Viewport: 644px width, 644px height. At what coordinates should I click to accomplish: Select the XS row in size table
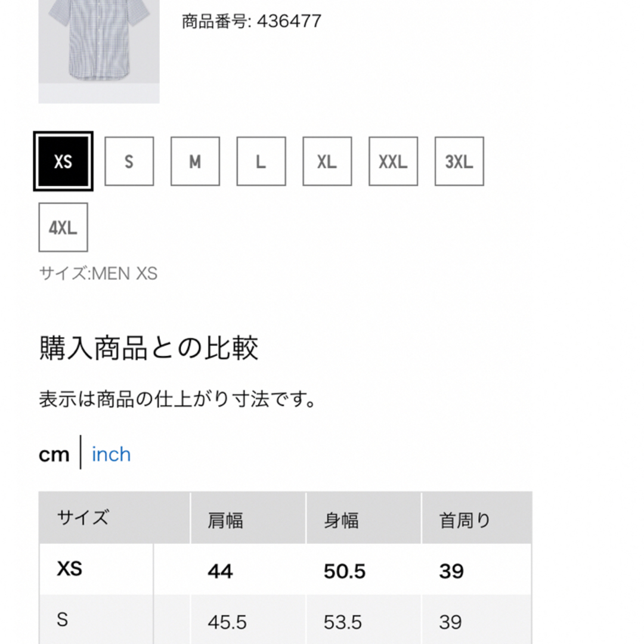(286, 569)
